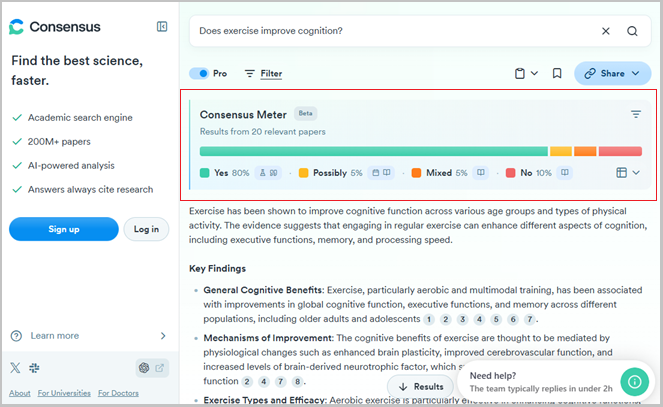
Task: Open citation 1 in General Cognitive Benefits
Action: pos(429,320)
